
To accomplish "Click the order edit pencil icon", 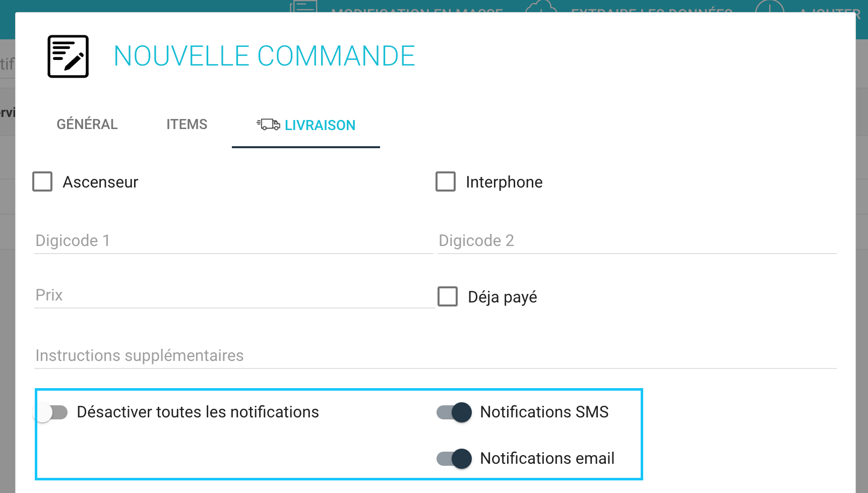I will pos(68,56).
